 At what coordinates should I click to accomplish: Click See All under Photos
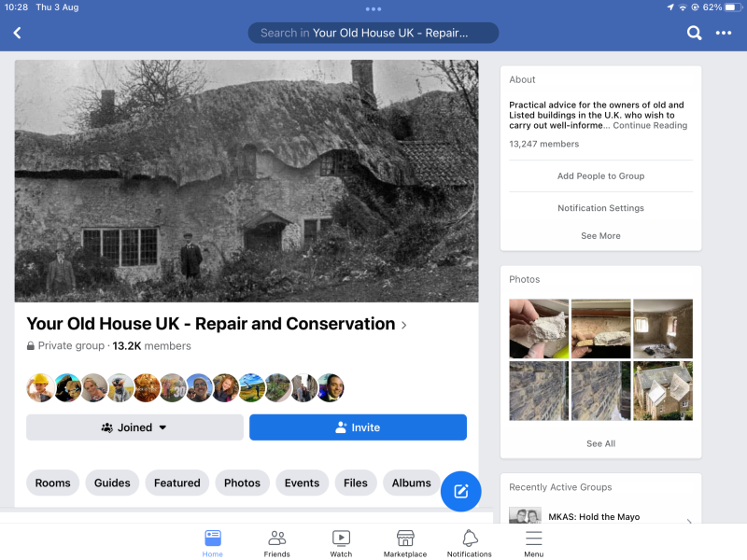tap(600, 443)
